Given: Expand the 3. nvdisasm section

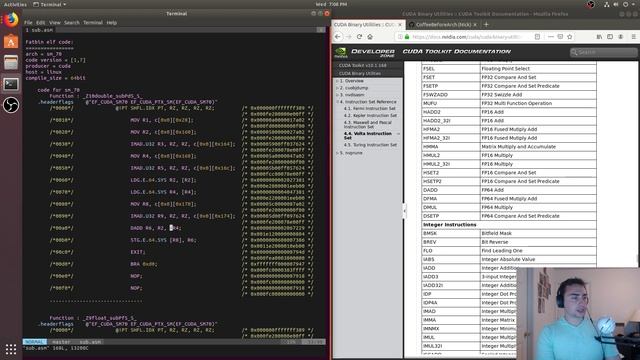Looking at the screenshot, I should (337, 95).
